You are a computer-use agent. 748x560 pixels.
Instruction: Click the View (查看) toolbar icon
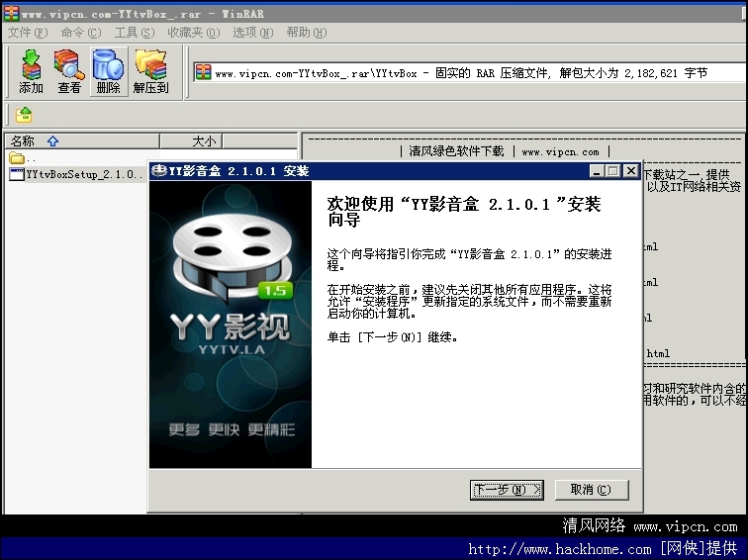coord(69,71)
